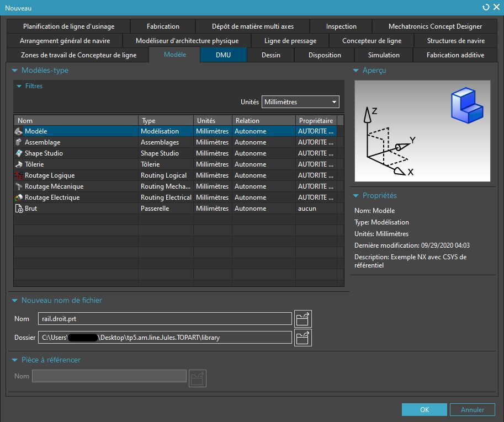Click the Nom file name input field
Image resolution: width=504 pixels, height=422 pixels.
coord(165,319)
